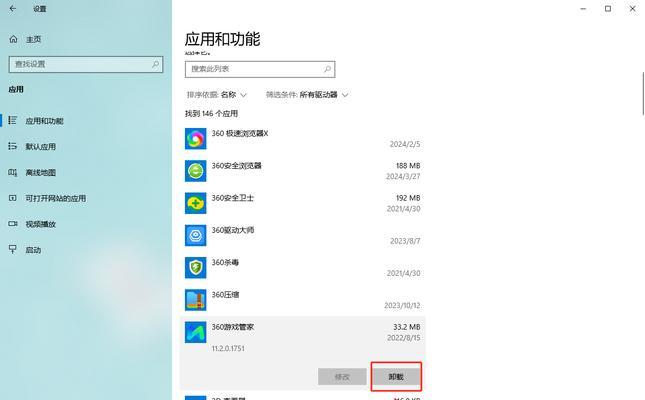
Task: Click the 卸载 uninstall button
Action: pos(396,377)
